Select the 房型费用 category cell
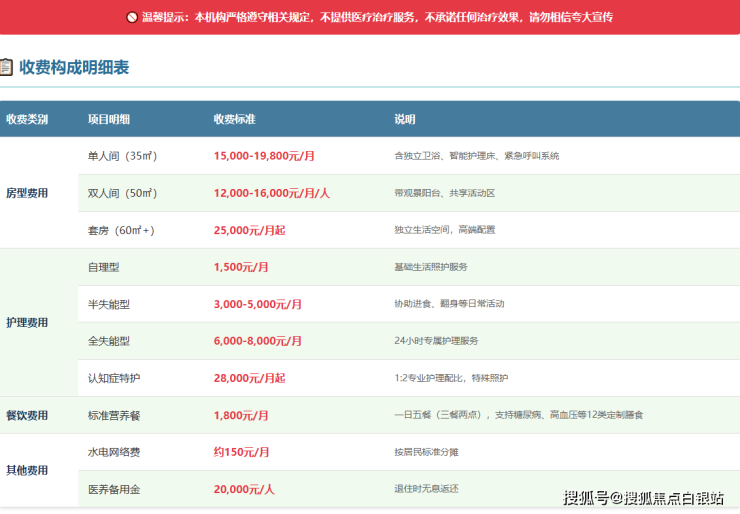This screenshot has width=740, height=514. (26, 193)
